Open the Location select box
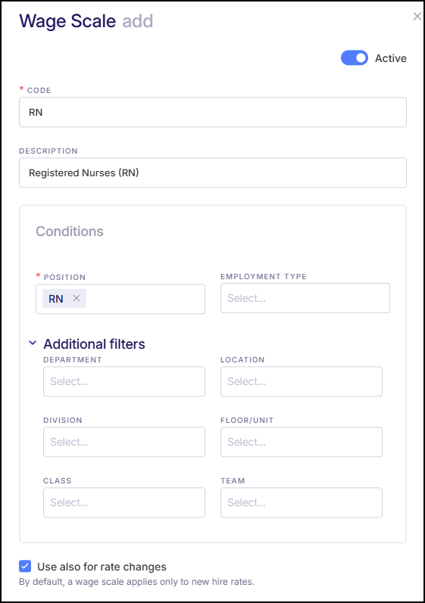Viewport: 425px width, 603px height. click(301, 381)
